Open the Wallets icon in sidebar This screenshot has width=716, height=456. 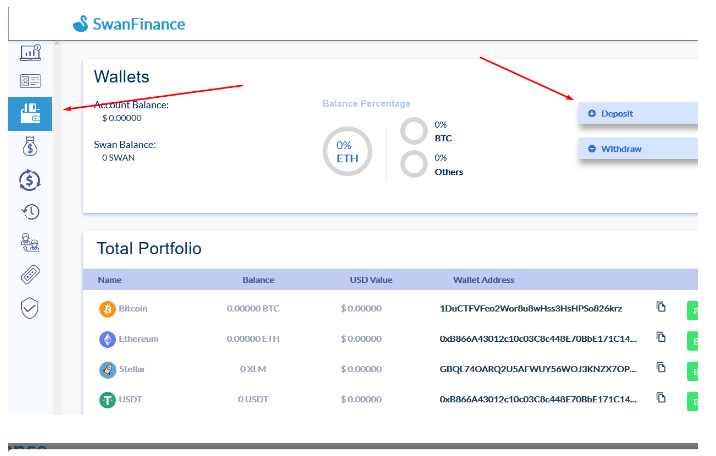coord(30,114)
